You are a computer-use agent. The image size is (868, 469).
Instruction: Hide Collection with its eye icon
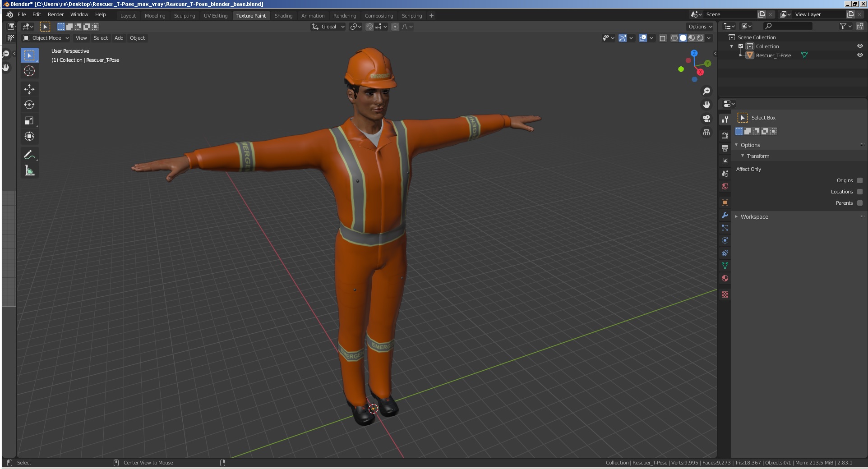[860, 46]
